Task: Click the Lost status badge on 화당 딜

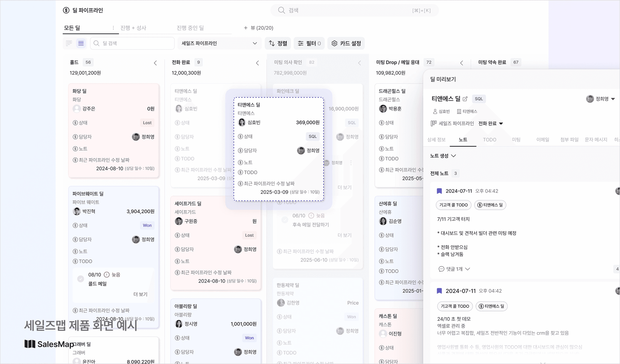Action: point(147,123)
